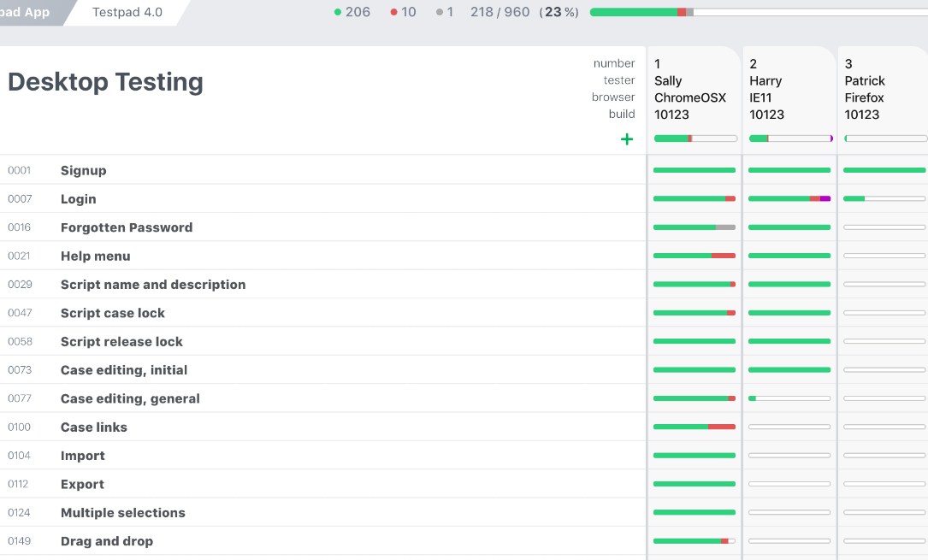Click the green 206 passed count

pos(352,12)
